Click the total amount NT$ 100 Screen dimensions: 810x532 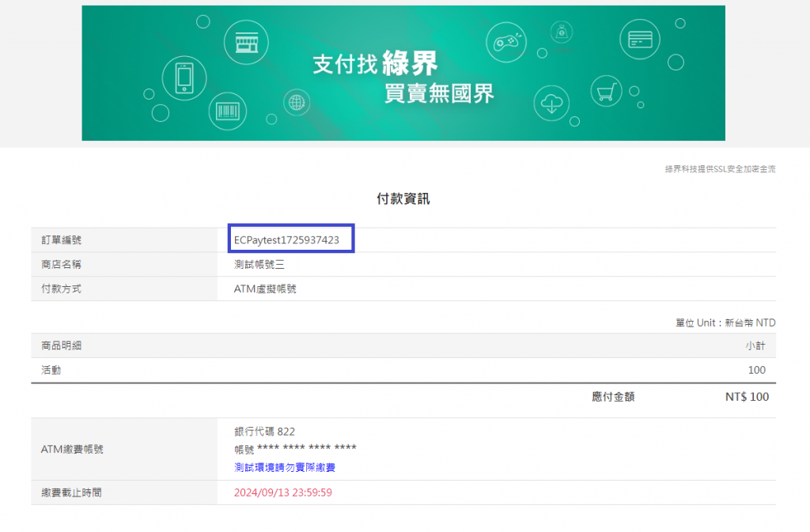747,397
